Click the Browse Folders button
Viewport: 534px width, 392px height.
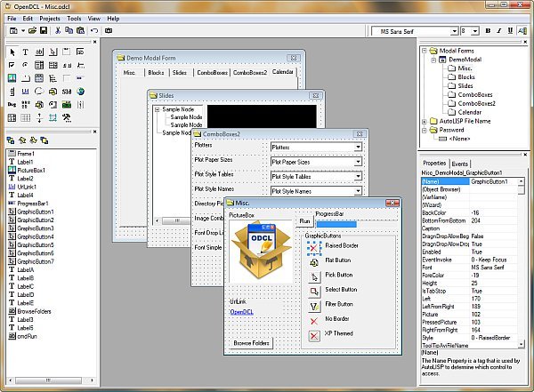[251, 343]
